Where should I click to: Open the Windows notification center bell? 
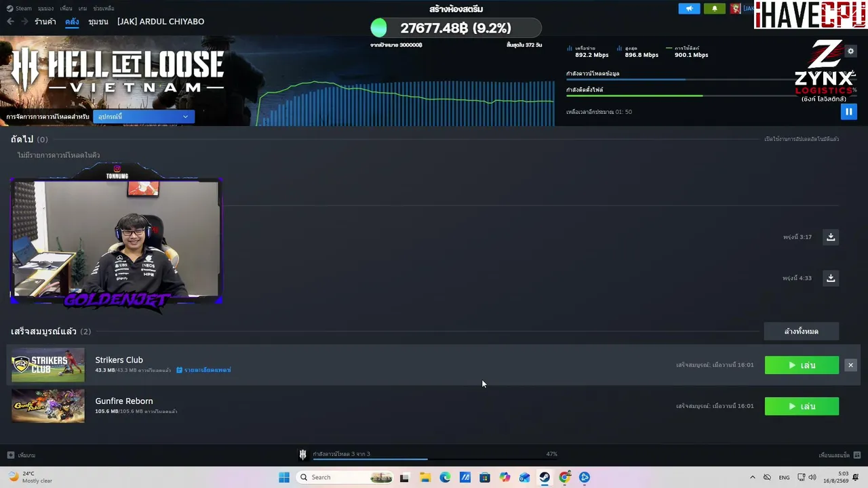[856, 477]
